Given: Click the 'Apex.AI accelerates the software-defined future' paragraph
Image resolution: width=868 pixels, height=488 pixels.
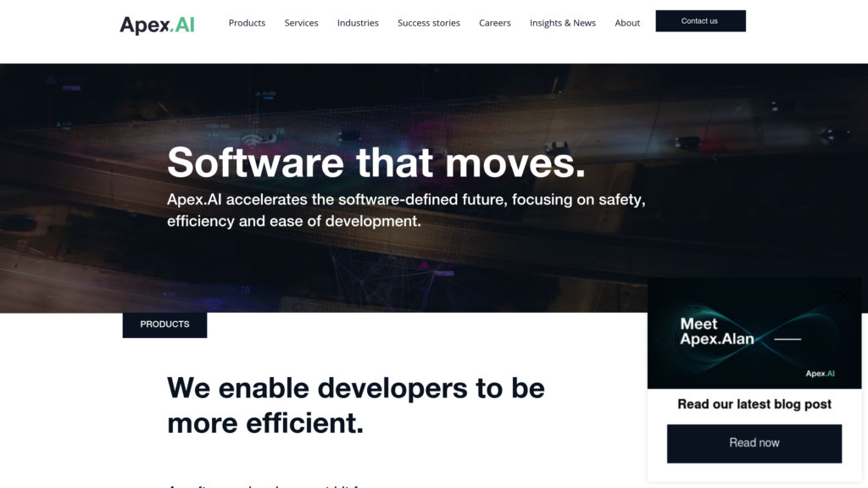Looking at the screenshot, I should [x=406, y=210].
